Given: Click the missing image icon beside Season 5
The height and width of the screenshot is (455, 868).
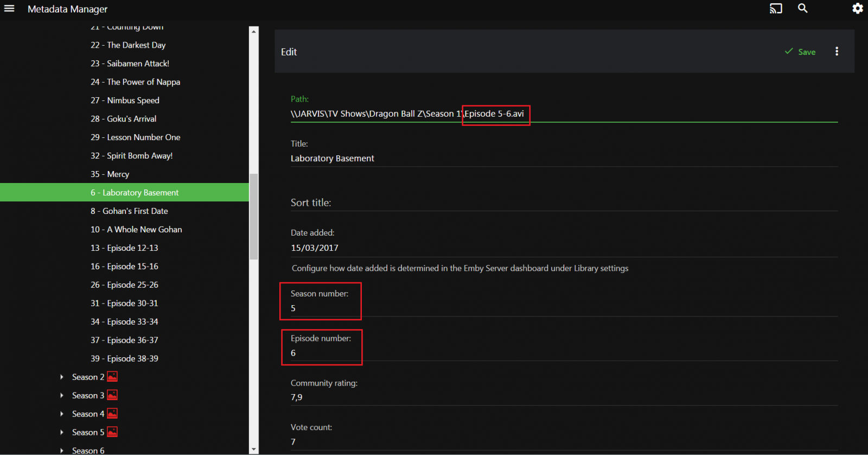Looking at the screenshot, I should click(x=112, y=432).
